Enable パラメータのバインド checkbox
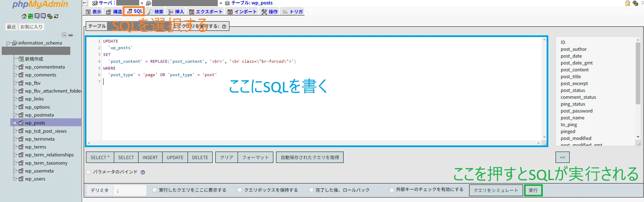This screenshot has height=202, width=644. [88, 172]
